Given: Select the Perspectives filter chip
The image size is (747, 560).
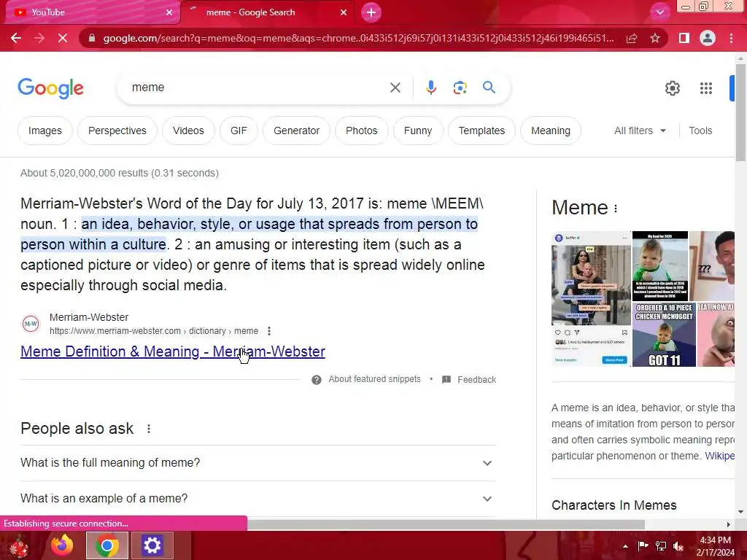Looking at the screenshot, I should click(117, 131).
